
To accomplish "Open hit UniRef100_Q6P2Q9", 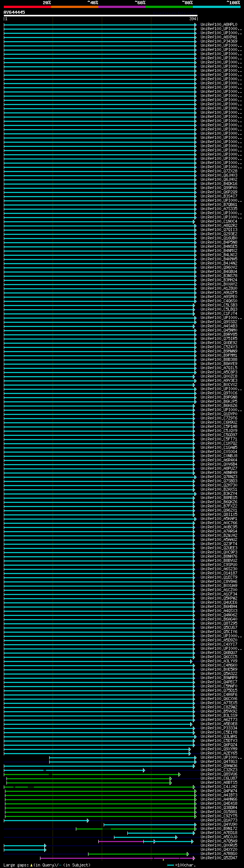I will [x=219, y=192].
